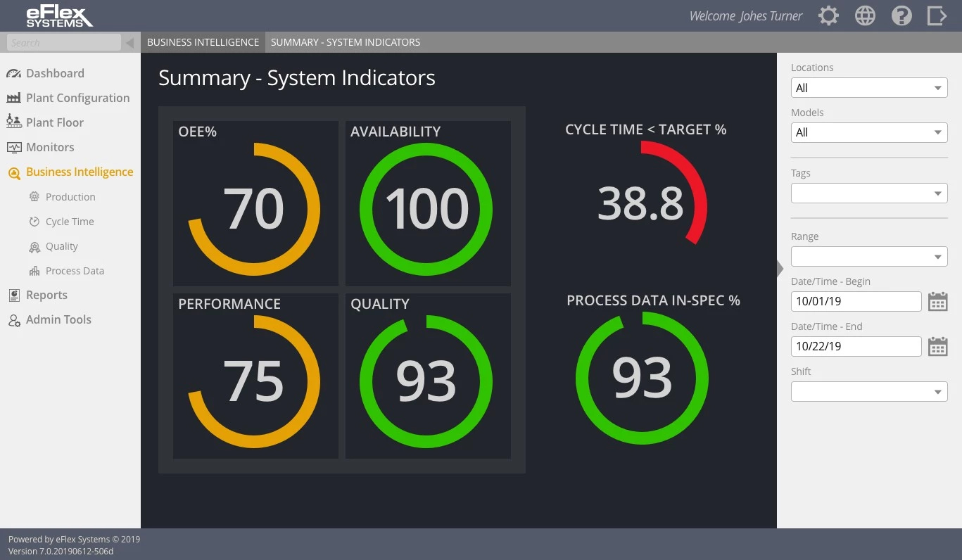Viewport: 962px width, 560px height.
Task: Log out using the exit icon
Action: [937, 16]
